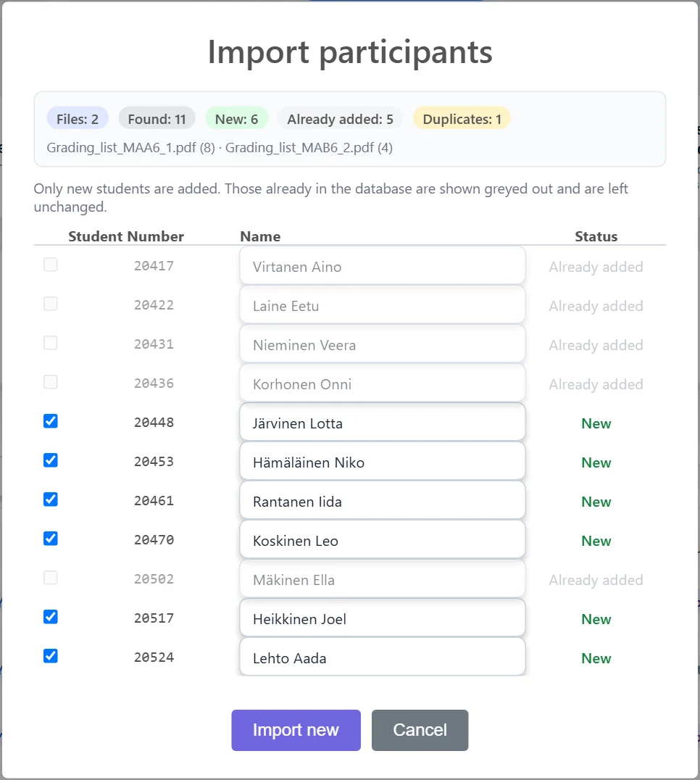Focus the Koskinen Leo name field

click(383, 540)
